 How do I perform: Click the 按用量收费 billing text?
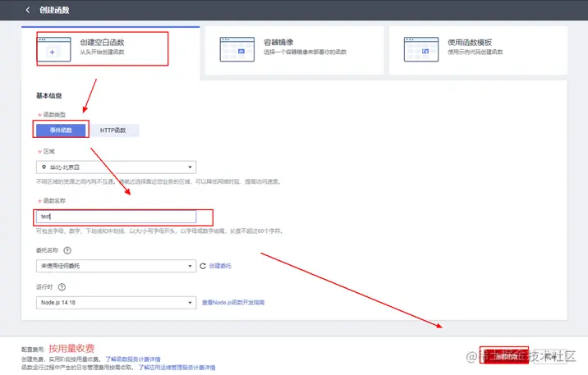pyautogui.click(x=71, y=349)
